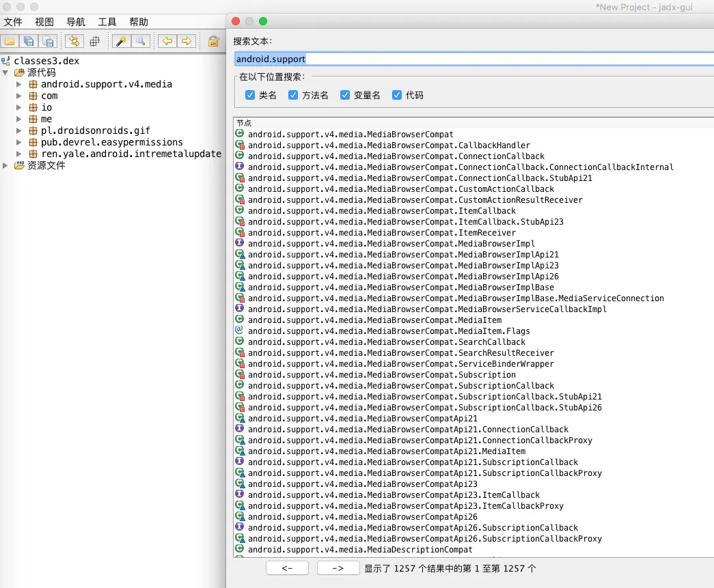The width and height of the screenshot is (714, 588).
Task: Click package icon for pl.droidsonroids.gif
Action: (x=33, y=130)
